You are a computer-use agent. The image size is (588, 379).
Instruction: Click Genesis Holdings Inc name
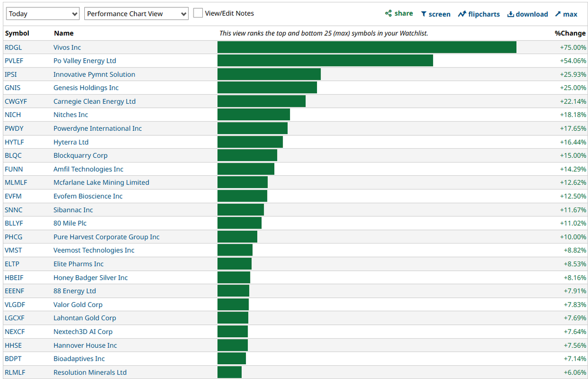pos(86,88)
